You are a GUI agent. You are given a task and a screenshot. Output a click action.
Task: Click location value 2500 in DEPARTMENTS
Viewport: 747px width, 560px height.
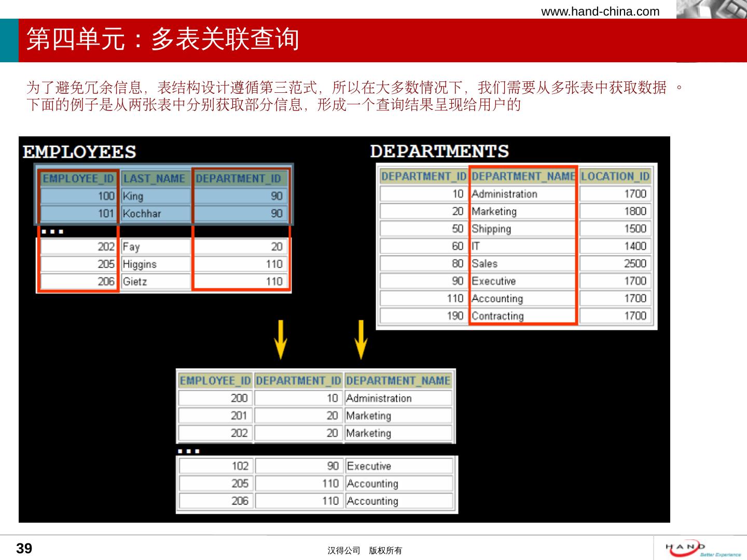pos(614,263)
